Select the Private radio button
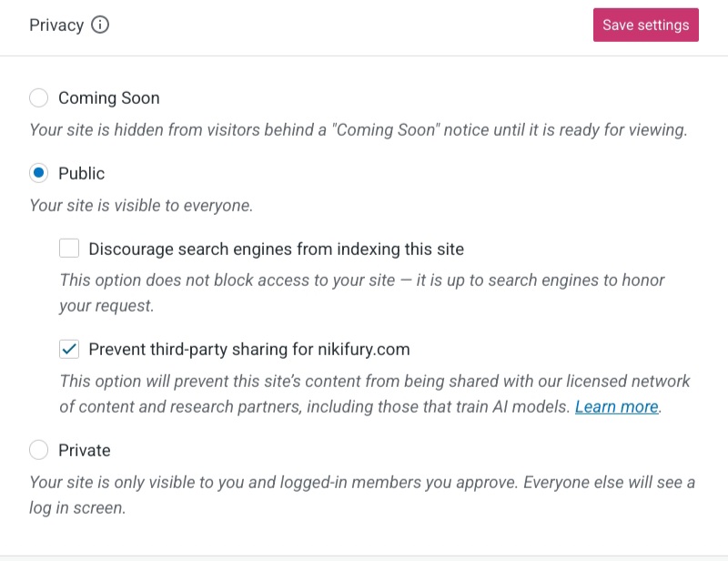 pyautogui.click(x=39, y=450)
